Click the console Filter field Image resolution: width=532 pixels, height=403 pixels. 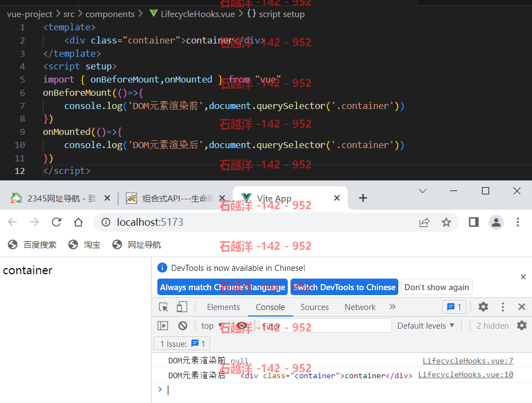[x=325, y=326]
